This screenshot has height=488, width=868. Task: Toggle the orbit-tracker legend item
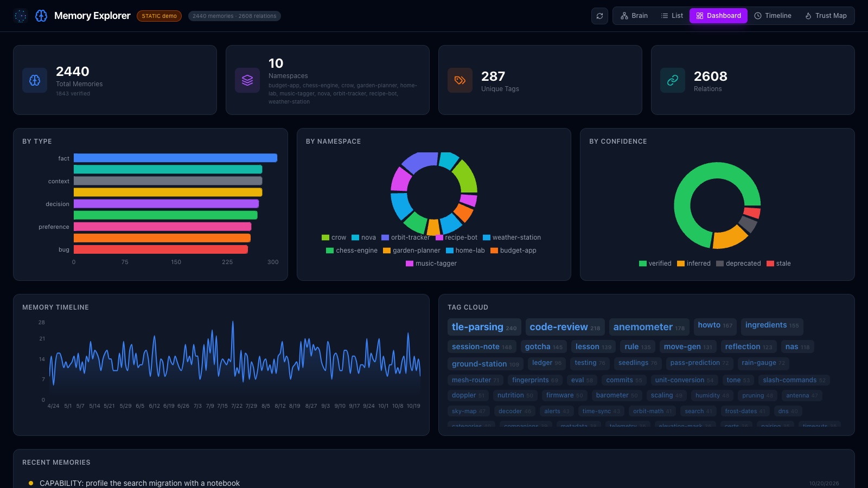(x=405, y=237)
